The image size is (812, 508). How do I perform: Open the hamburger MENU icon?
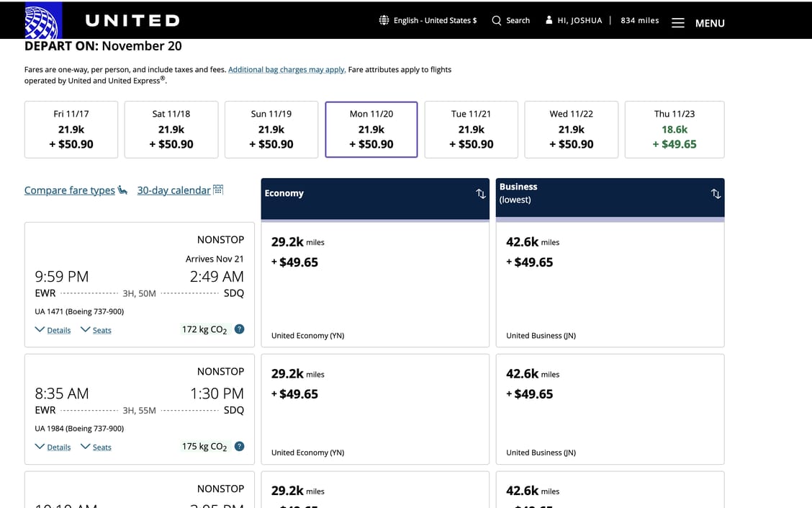pos(677,23)
